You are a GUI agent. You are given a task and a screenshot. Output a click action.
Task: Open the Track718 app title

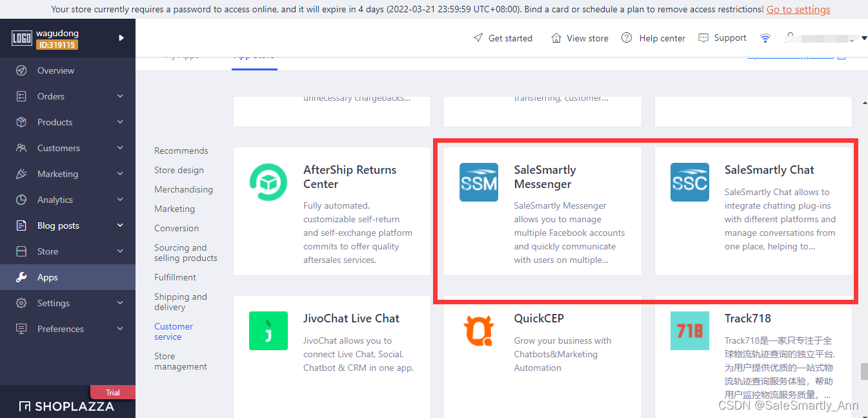pos(748,319)
